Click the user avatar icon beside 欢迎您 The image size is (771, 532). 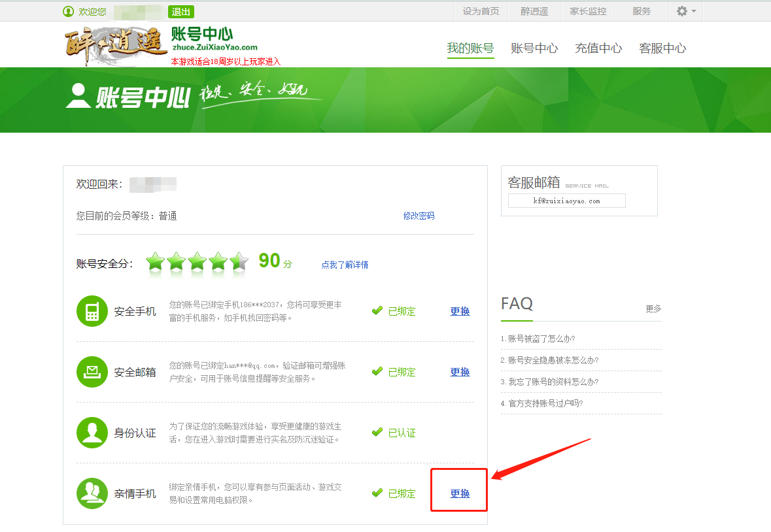tap(69, 11)
